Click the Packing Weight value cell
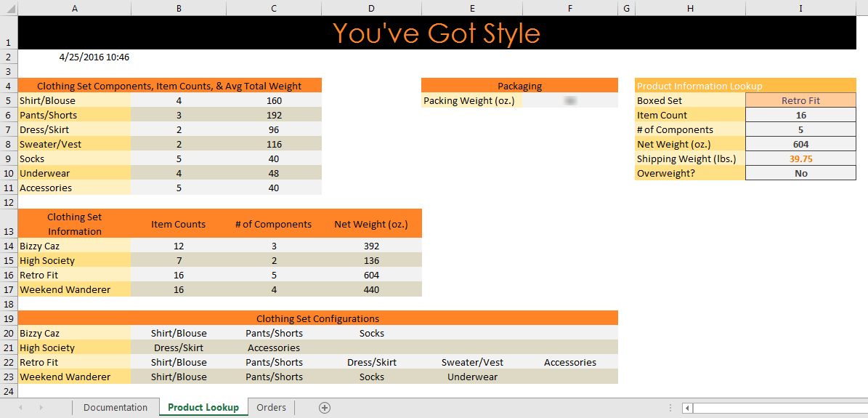 [x=569, y=101]
